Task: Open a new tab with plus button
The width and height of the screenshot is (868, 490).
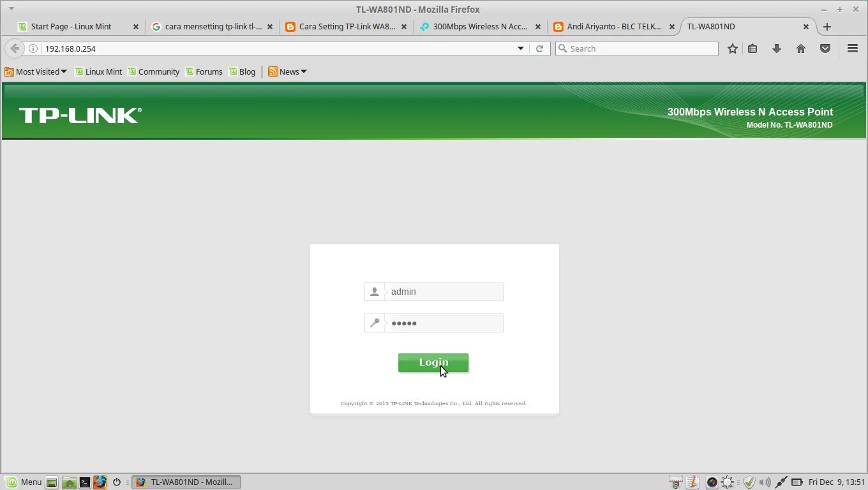Action: pyautogui.click(x=827, y=27)
